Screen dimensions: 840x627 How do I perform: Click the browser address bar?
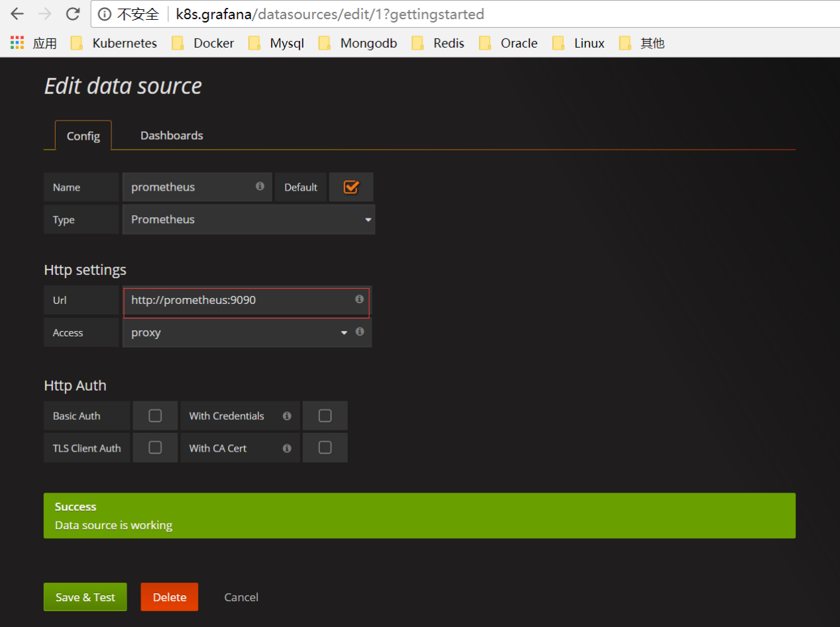click(x=466, y=14)
